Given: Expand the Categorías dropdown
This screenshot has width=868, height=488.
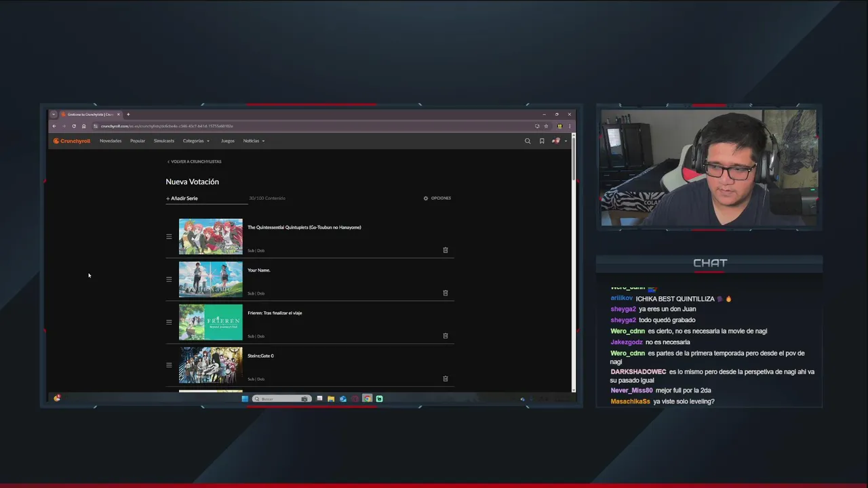Looking at the screenshot, I should (x=196, y=141).
